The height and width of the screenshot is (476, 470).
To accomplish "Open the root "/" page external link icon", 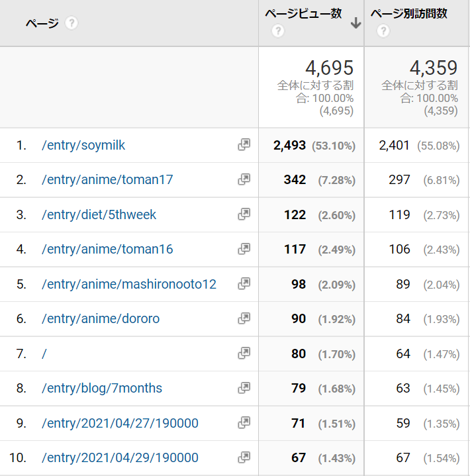I will [x=244, y=354].
